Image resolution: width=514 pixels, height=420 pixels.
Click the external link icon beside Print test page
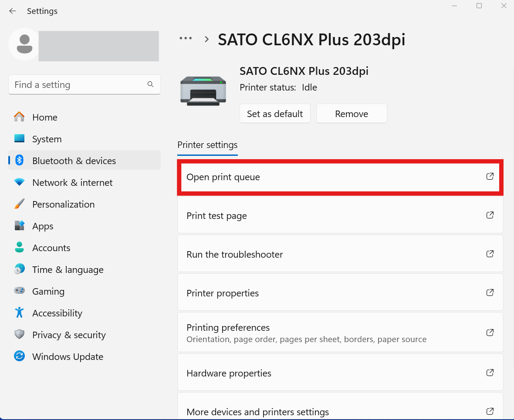click(490, 215)
